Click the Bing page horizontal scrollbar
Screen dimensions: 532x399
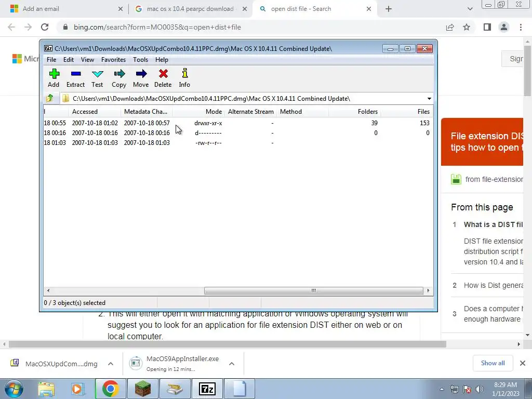(x=228, y=344)
